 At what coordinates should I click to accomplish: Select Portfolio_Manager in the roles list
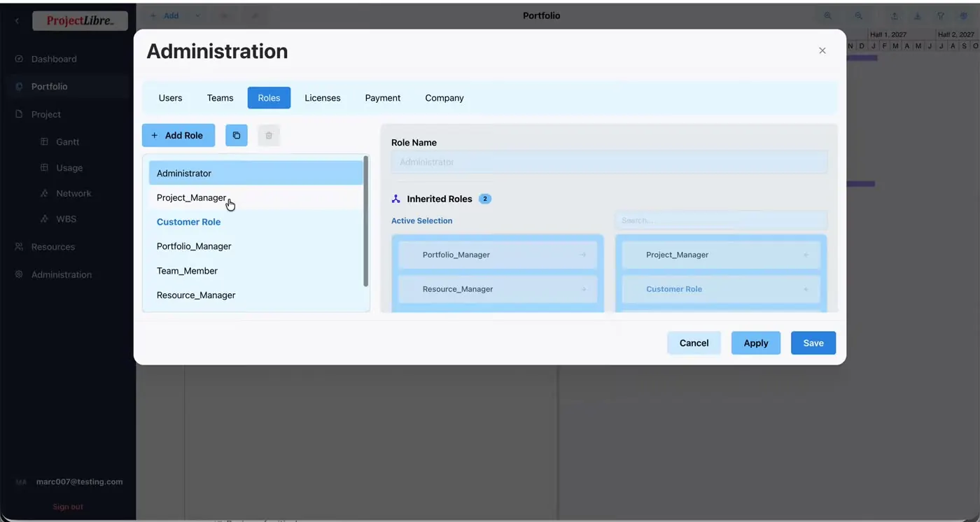(x=256, y=246)
